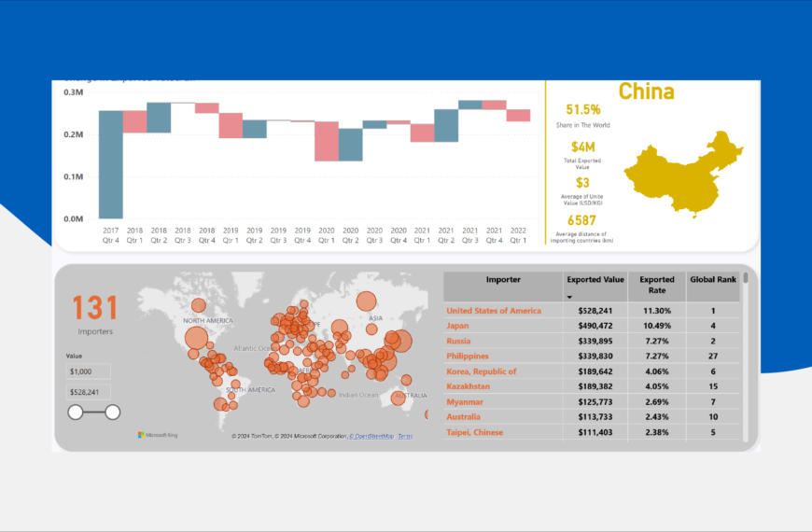Click the 131 Importers card
812x532 pixels.
[95, 314]
